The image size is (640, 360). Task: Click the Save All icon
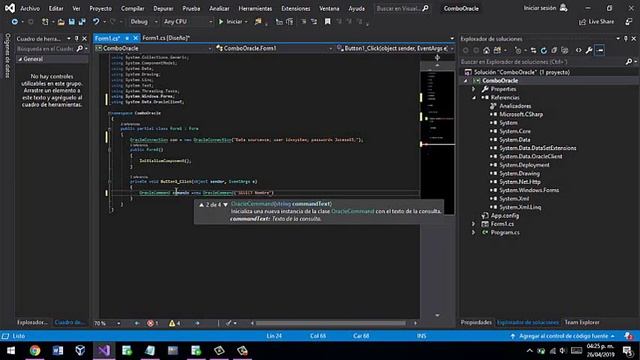pyautogui.click(x=82, y=22)
